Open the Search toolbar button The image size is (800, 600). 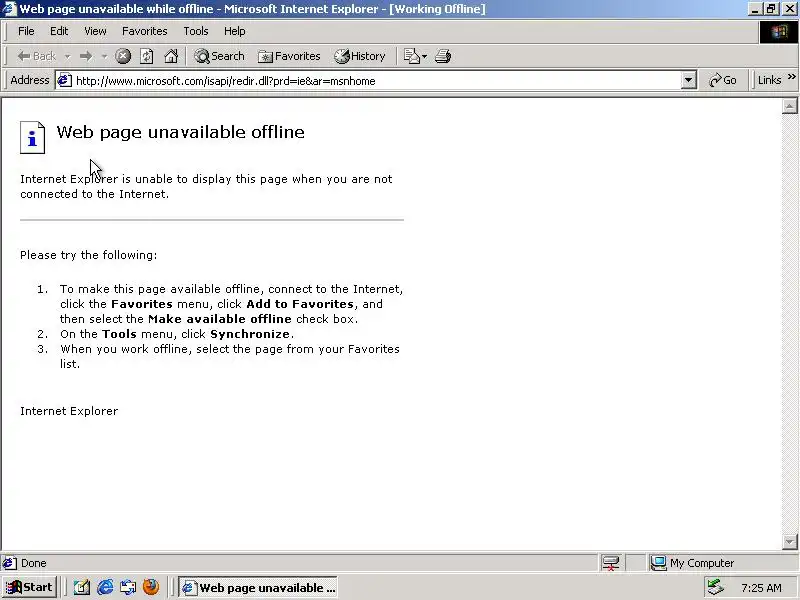pyautogui.click(x=219, y=56)
